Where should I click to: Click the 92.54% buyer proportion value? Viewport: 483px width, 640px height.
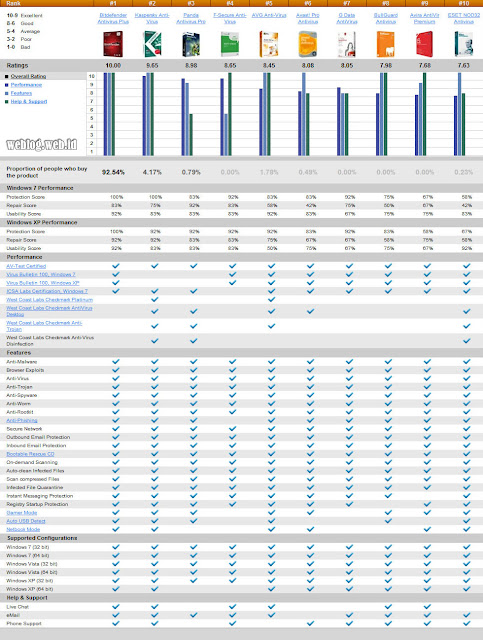113,172
